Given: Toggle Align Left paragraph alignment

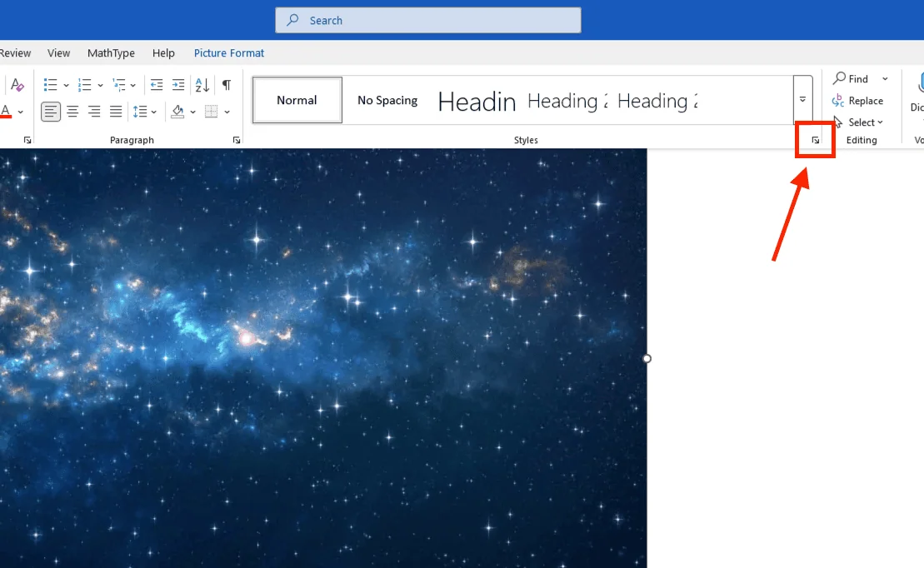Looking at the screenshot, I should tap(51, 112).
